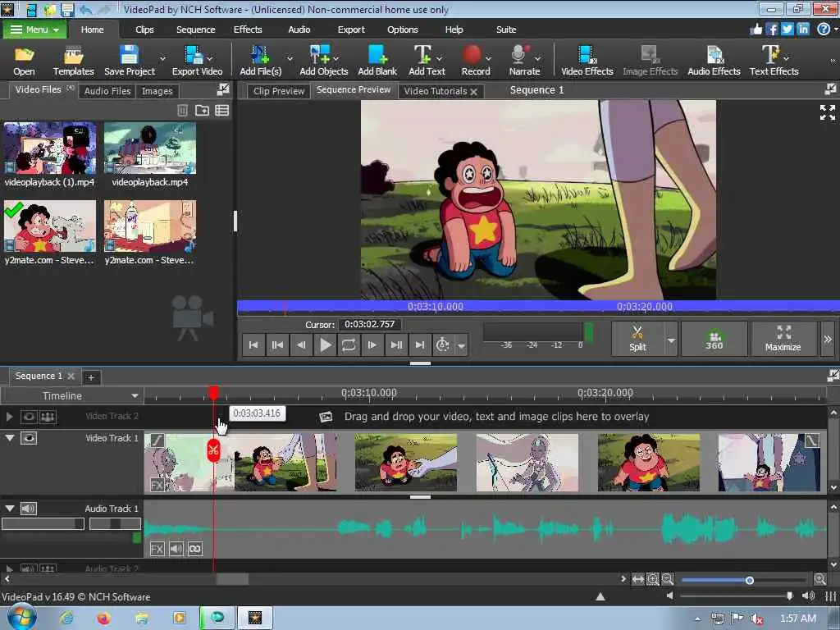
Task: Toggle master volume speaker icon
Action: pyautogui.click(x=808, y=596)
